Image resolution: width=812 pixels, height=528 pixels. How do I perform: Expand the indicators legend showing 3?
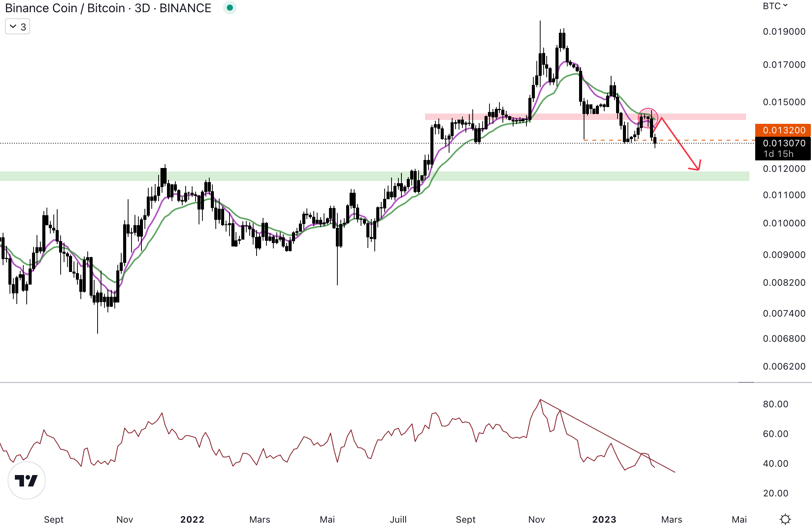[18, 27]
